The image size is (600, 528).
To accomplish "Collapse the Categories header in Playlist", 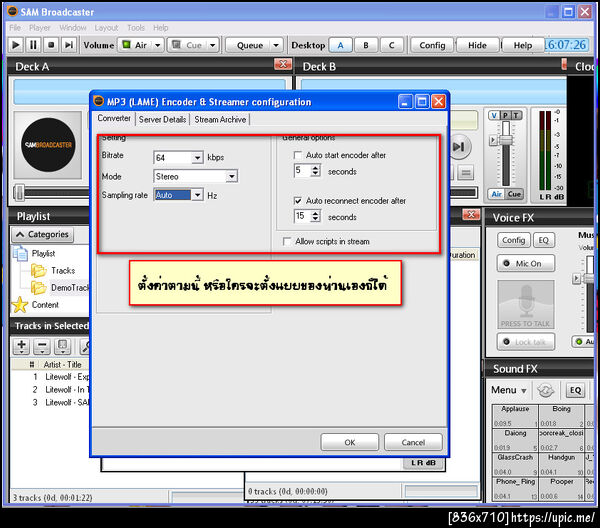I will pyautogui.click(x=42, y=234).
